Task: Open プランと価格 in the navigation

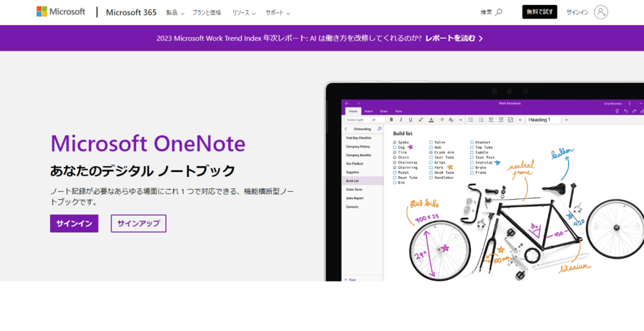Action: (x=207, y=13)
